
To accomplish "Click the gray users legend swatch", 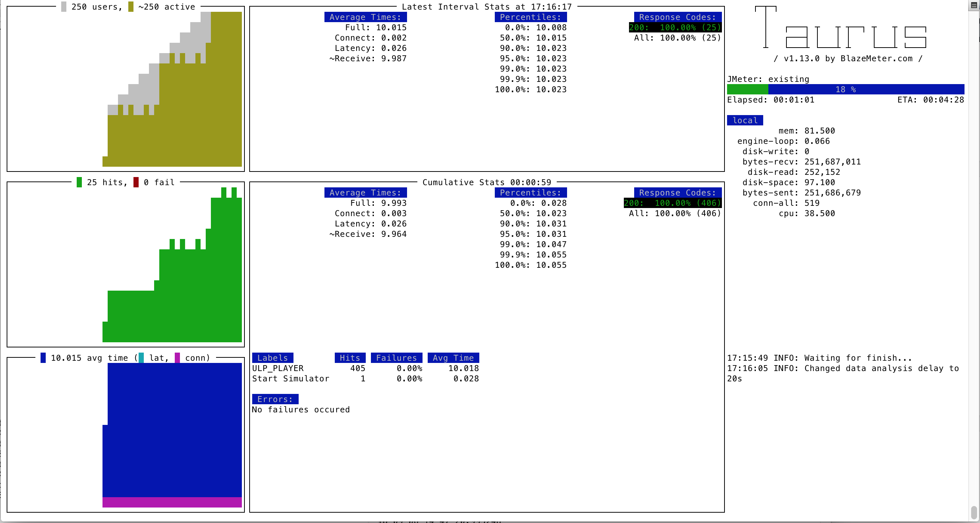I will click(x=63, y=7).
